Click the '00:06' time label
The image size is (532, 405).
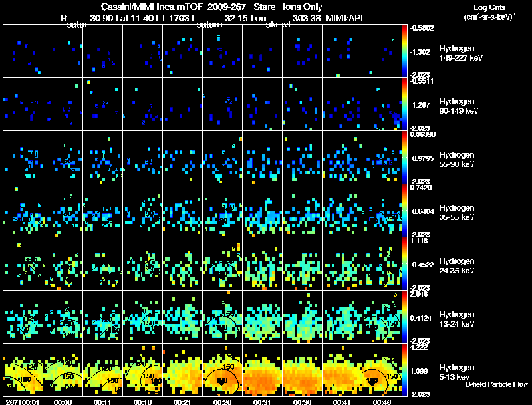[63, 402]
